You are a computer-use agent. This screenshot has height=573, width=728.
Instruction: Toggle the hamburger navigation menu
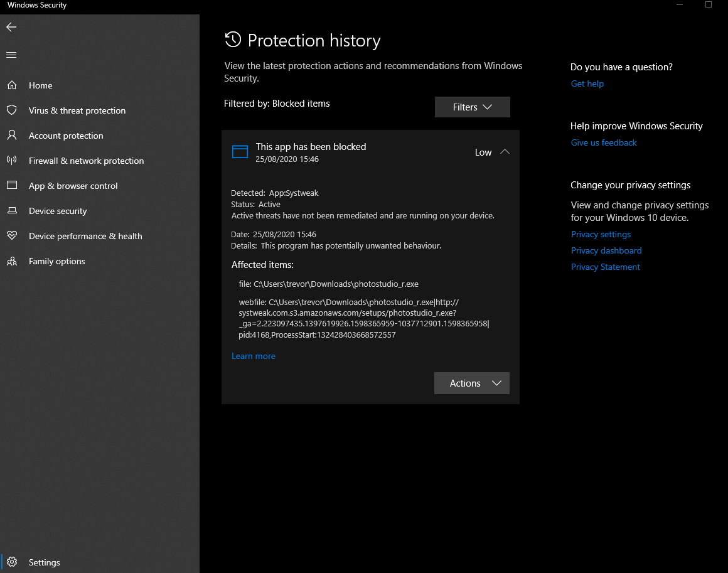point(11,55)
